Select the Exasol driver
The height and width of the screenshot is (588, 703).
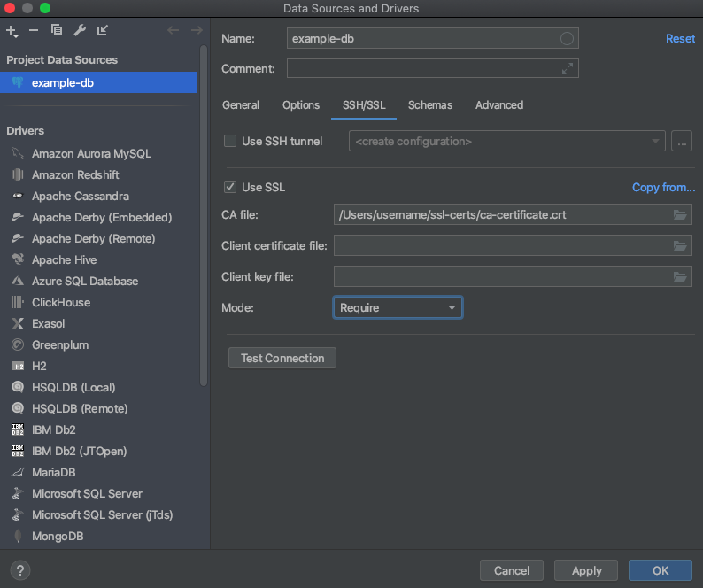98,324
